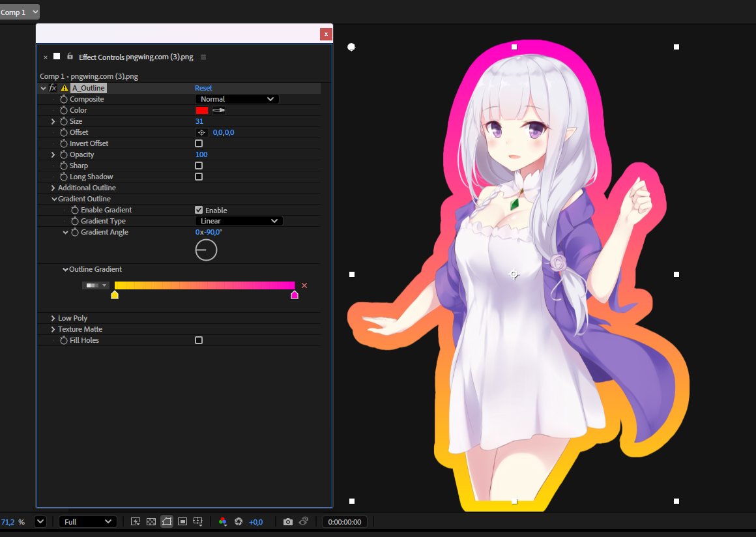Open the magnification ratio dropdown
This screenshot has width=756, height=537.
[40, 521]
